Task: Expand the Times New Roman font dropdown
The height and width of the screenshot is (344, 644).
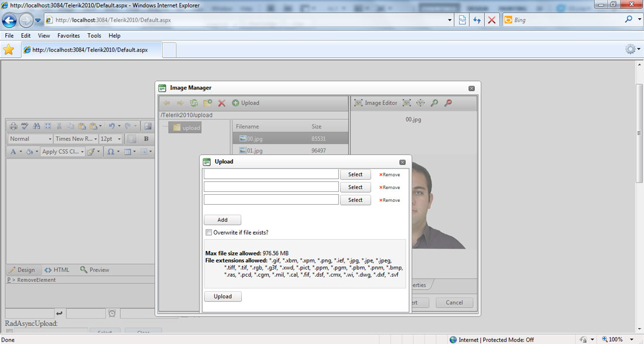Action: 74,139
